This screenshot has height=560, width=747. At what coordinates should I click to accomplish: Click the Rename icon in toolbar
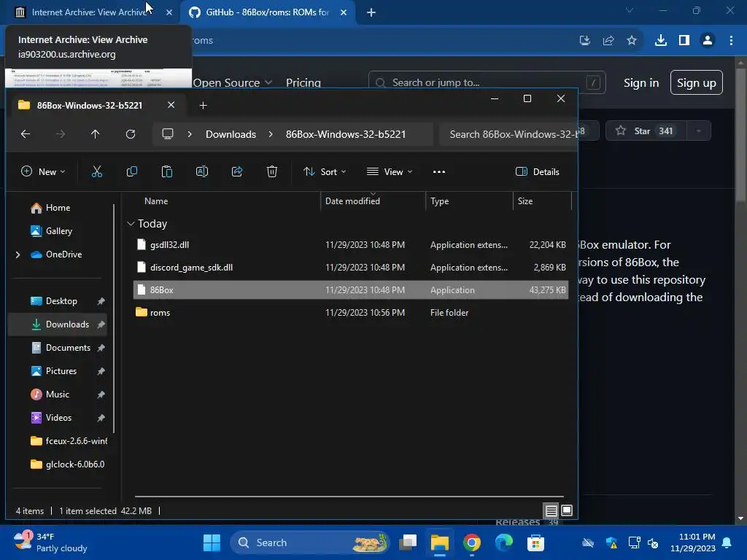coord(202,171)
